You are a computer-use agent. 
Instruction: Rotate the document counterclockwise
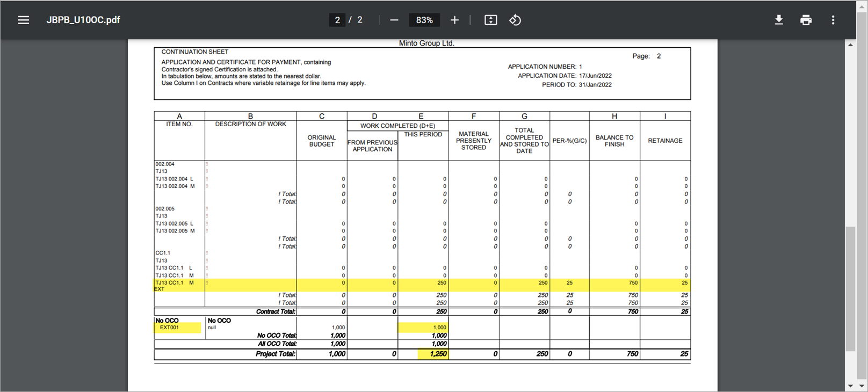coord(515,20)
